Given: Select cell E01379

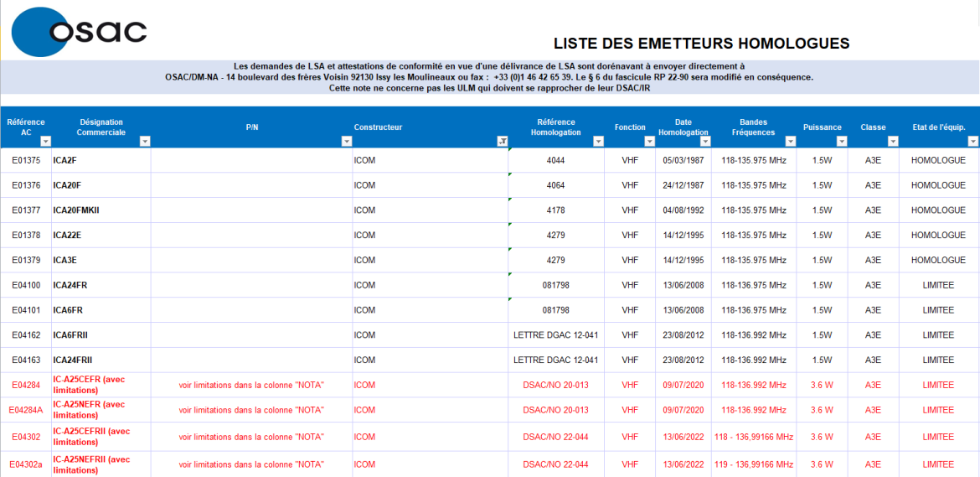Looking at the screenshot, I should (26, 260).
